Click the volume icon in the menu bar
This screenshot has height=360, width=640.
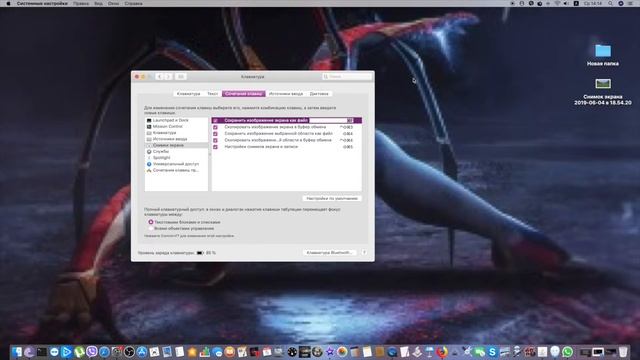click(x=566, y=3)
